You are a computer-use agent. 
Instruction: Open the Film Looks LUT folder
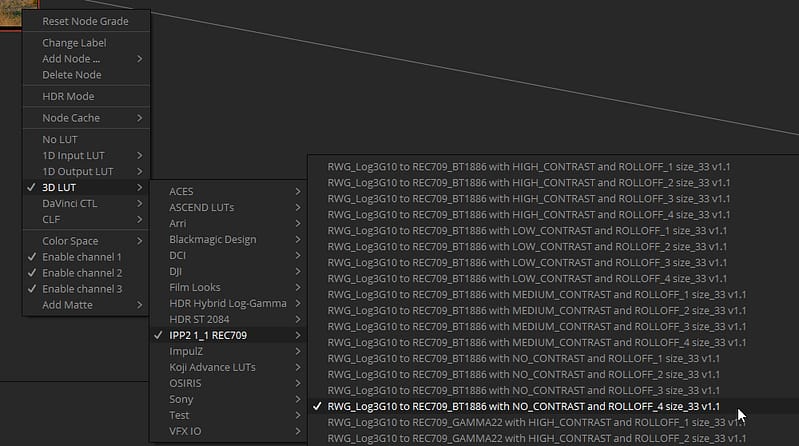(228, 287)
